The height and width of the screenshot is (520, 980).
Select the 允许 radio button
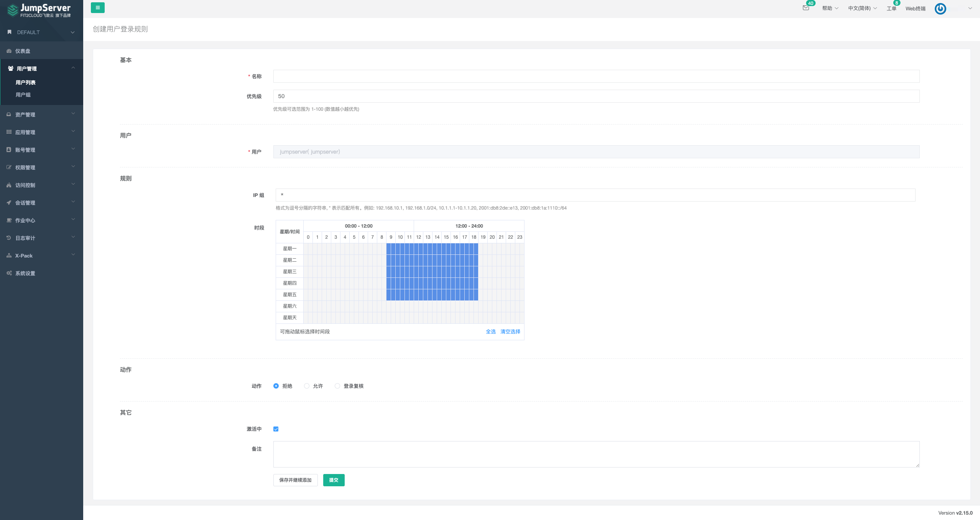[x=307, y=386]
